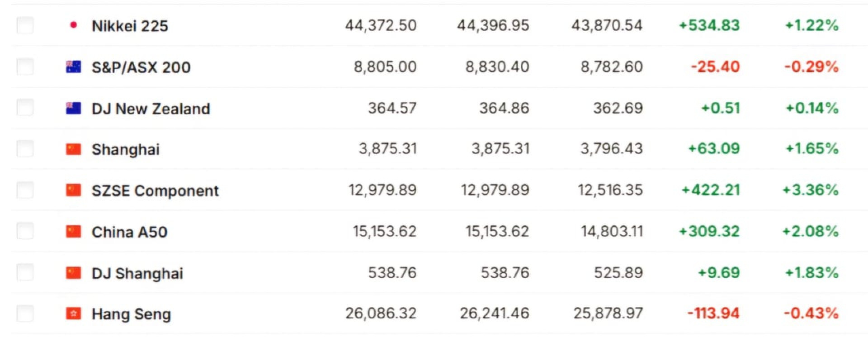Screen dimensions: 868x338
Task: Check the Nikkei 225 row checkbox
Action: point(25,25)
